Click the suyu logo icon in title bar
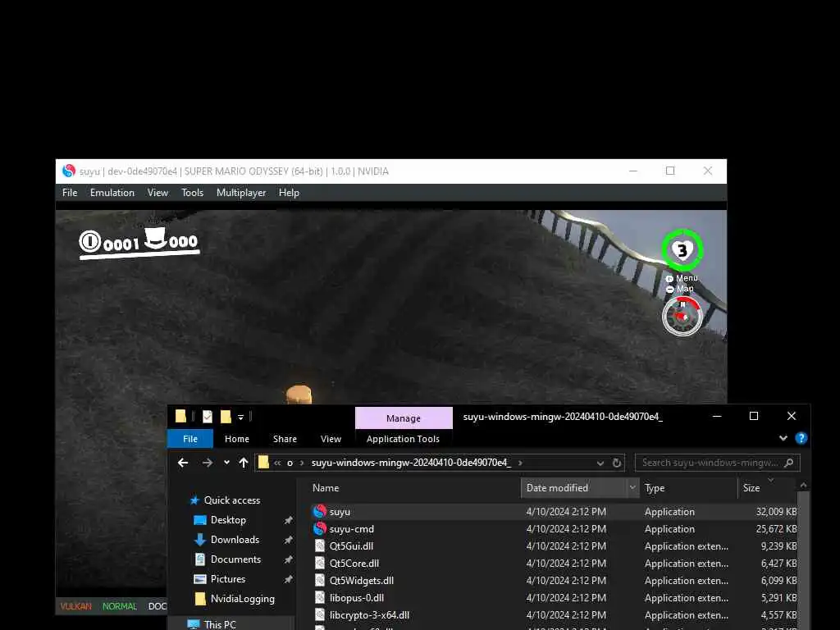Viewport: 840px width, 630px height. pos(69,171)
